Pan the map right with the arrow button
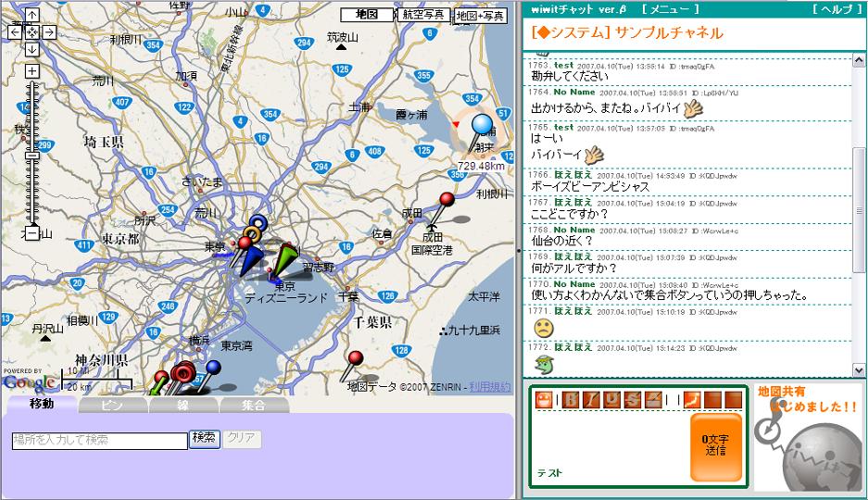The image size is (868, 500). (x=49, y=32)
